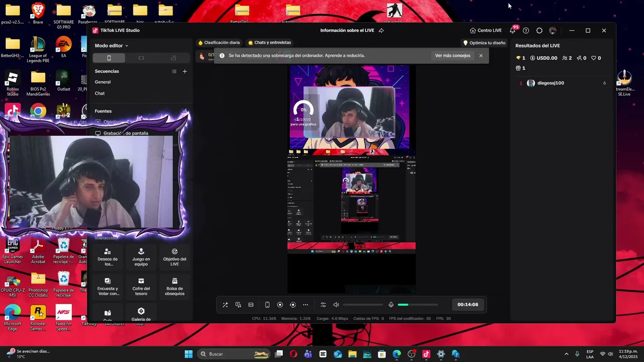Click Optimiza tu diseño
The height and width of the screenshot is (362, 644).
click(484, 43)
